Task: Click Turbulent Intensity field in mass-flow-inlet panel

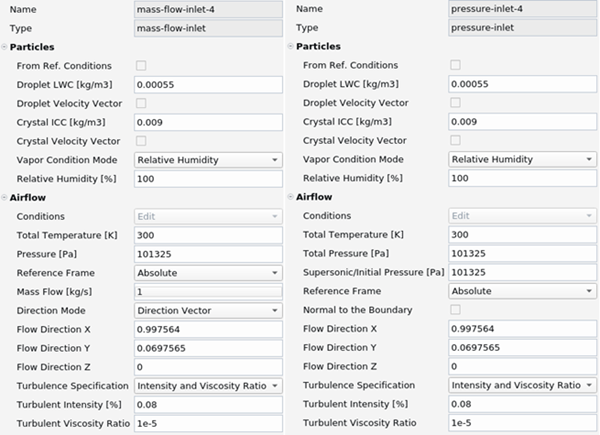Action: 208,405
